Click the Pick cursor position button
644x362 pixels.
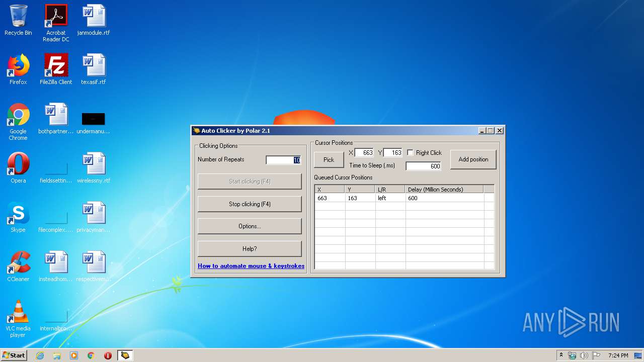(x=329, y=160)
